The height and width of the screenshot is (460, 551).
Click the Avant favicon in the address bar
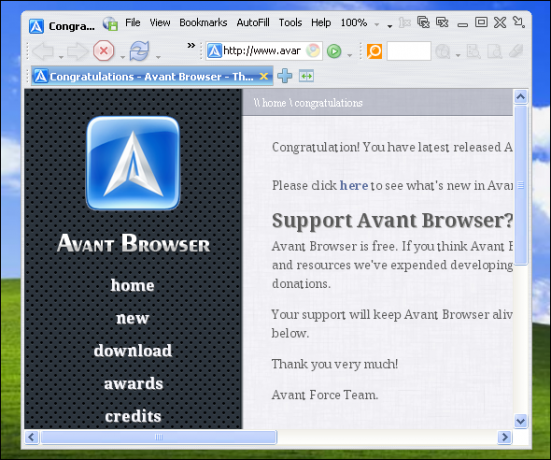[x=214, y=51]
